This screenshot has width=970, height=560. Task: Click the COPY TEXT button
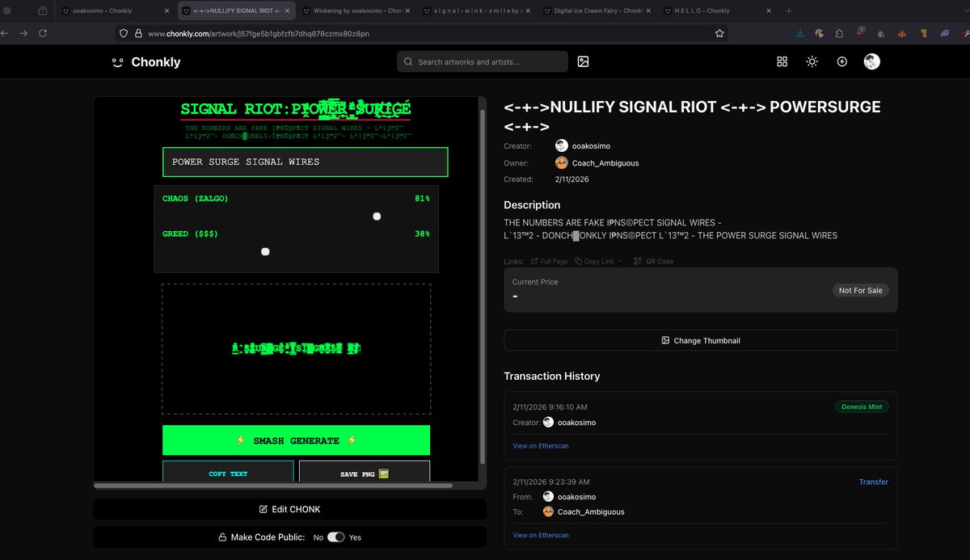(x=228, y=471)
